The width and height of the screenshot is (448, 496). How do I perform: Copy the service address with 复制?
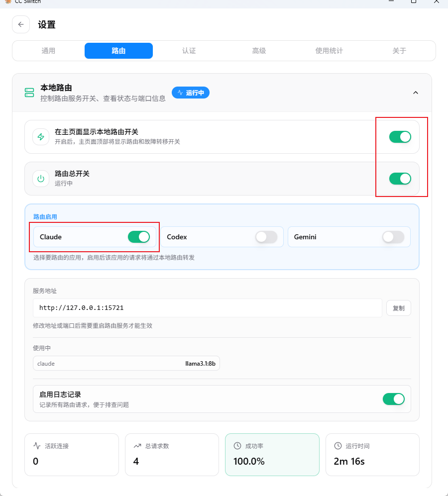click(399, 308)
